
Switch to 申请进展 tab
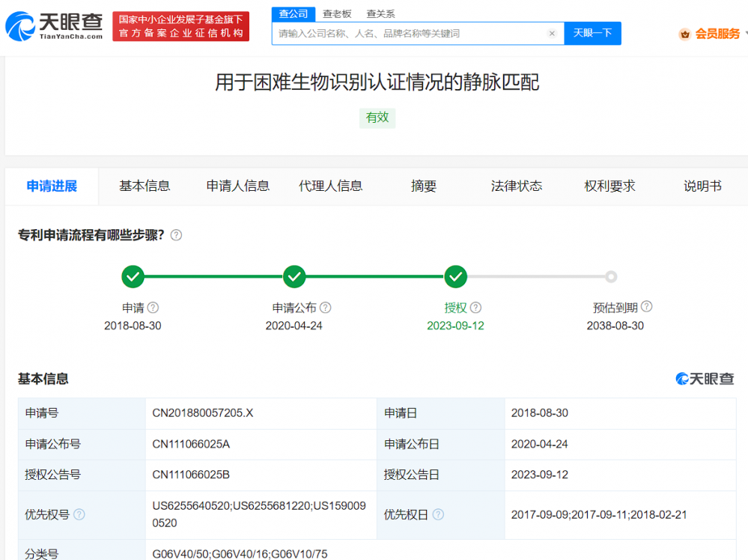pyautogui.click(x=52, y=186)
